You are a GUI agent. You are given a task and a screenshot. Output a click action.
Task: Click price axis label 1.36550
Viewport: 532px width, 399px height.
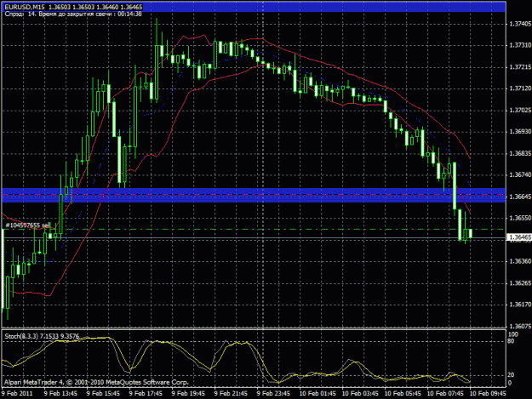coord(520,218)
